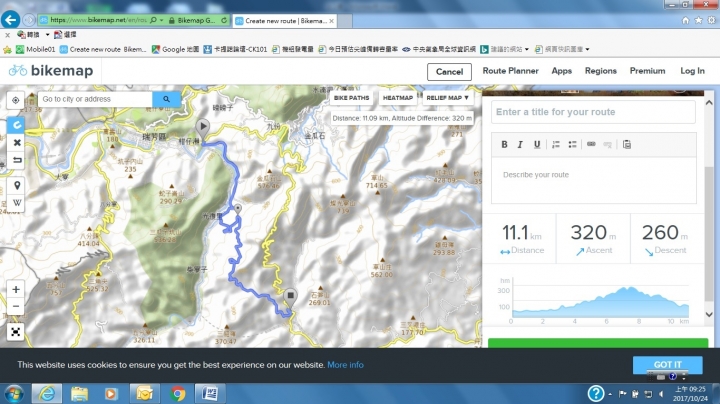This screenshot has width=720, height=404.
Task: Click the paste-from-clipboard editor icon
Action: coord(627,145)
